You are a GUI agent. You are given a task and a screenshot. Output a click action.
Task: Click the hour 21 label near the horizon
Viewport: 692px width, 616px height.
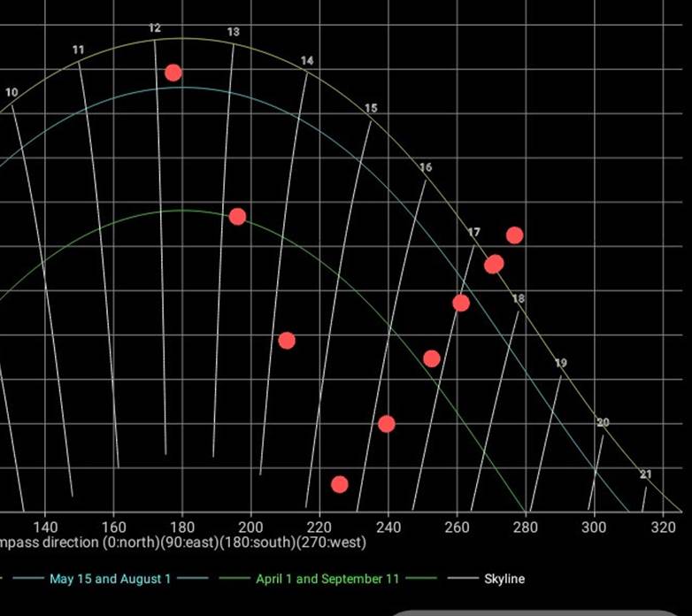(646, 474)
